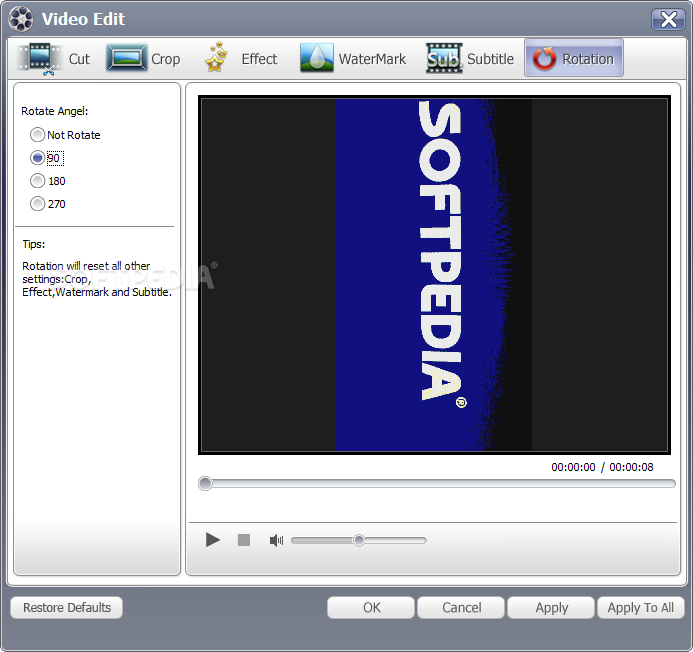The height and width of the screenshot is (652, 693).
Task: Select the Rotation tab
Action: 574,58
